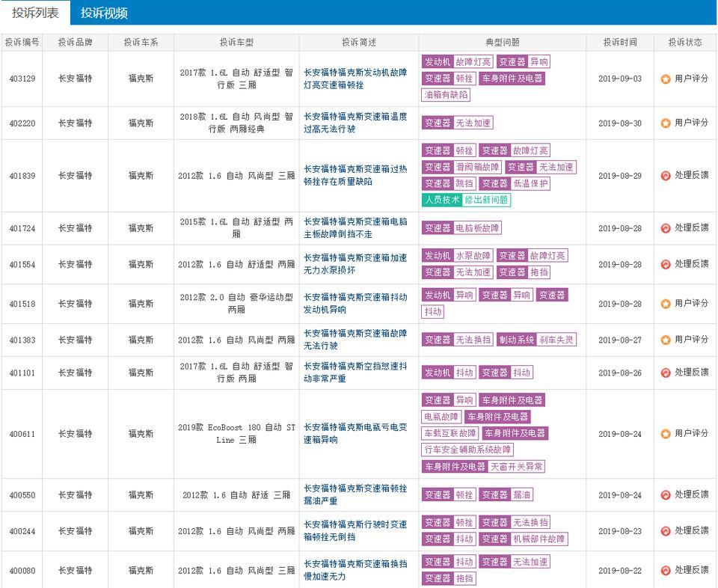The image size is (718, 588).
Task: Click the red feedback icon for complaint 401554
Action: pos(666,264)
